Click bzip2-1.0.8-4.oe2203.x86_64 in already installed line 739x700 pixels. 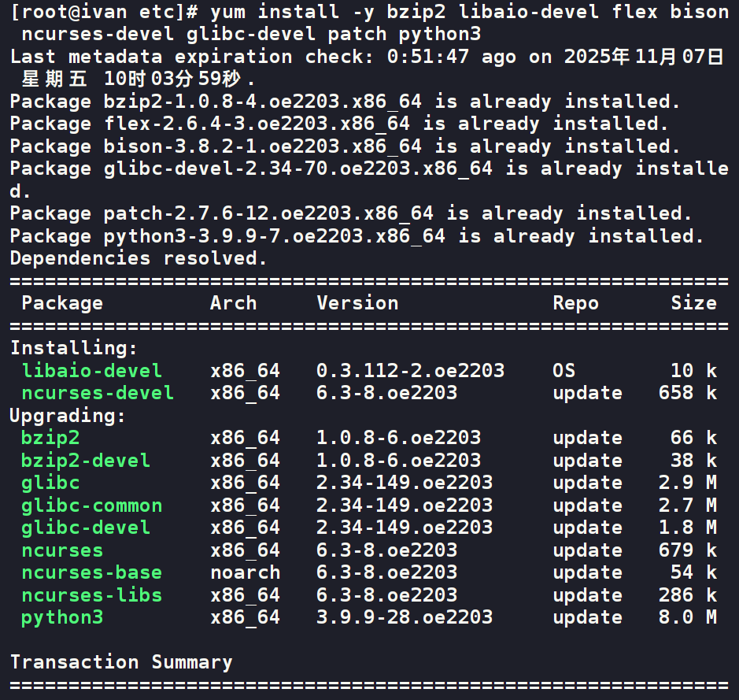coord(263,102)
